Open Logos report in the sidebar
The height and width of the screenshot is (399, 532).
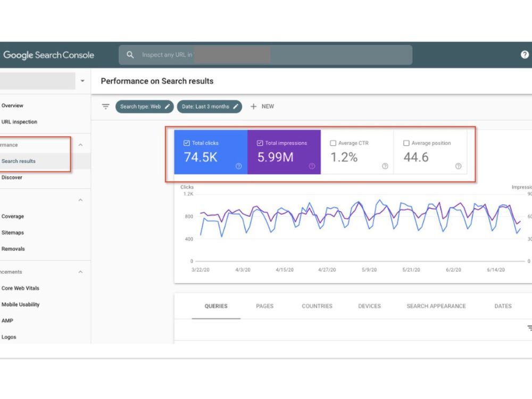pos(9,337)
